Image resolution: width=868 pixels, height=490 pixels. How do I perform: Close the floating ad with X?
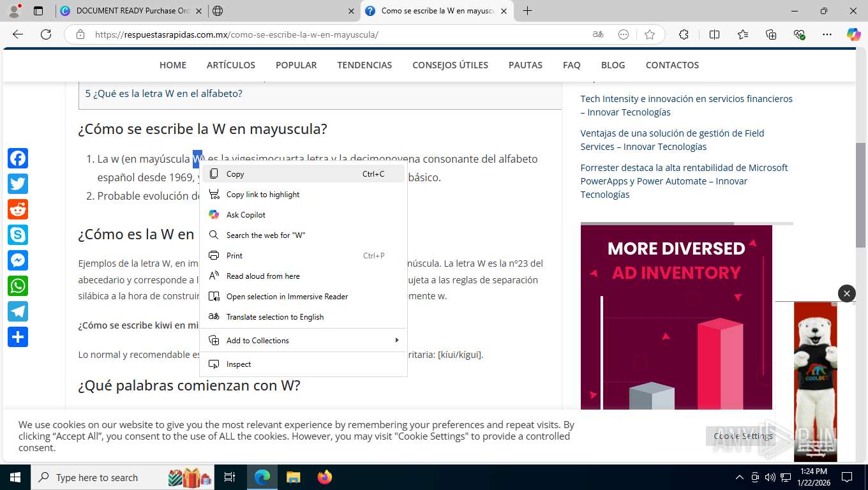[x=847, y=293]
